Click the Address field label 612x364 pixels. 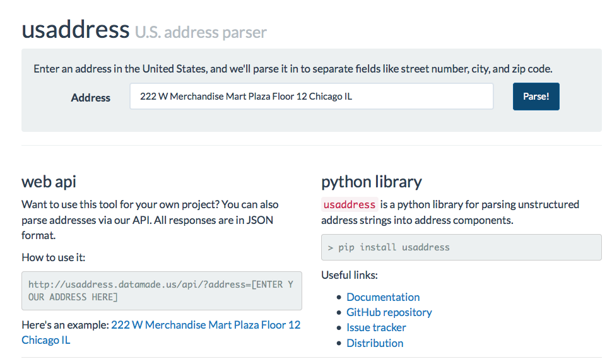tap(91, 98)
